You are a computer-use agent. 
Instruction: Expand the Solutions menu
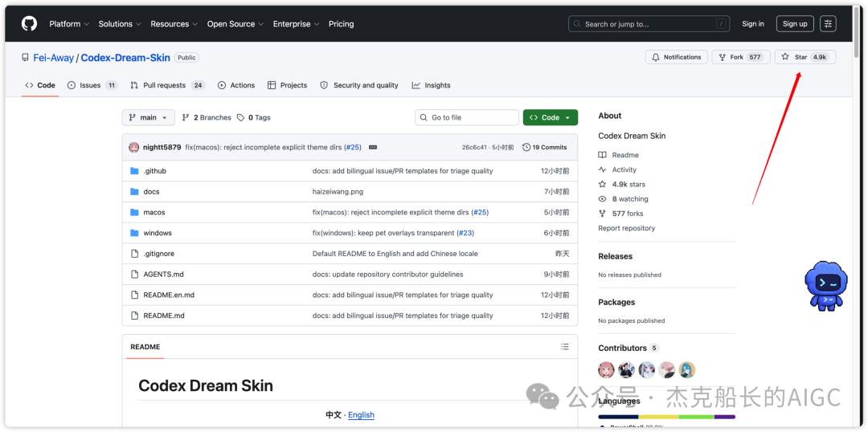coord(120,24)
